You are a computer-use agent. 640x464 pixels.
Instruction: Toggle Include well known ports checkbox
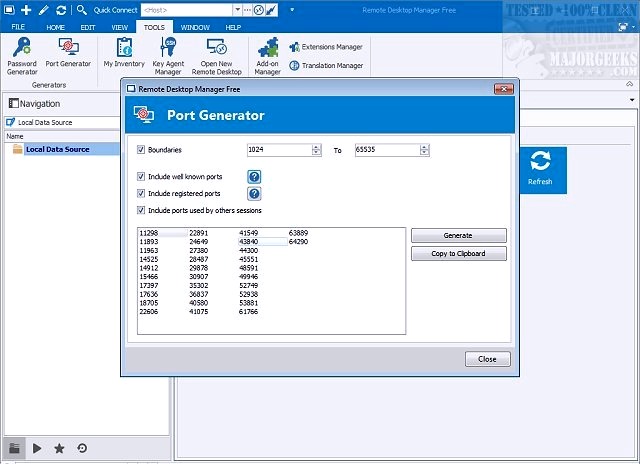coord(141,177)
